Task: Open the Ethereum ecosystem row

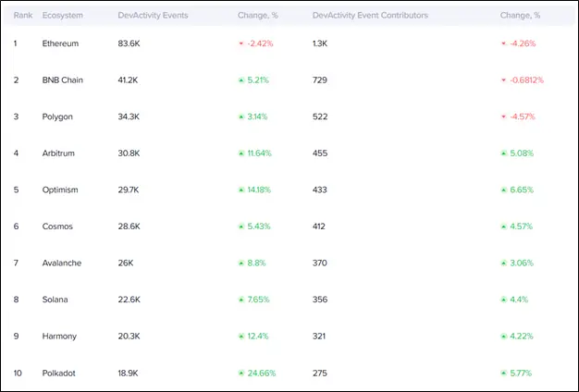Action: click(x=60, y=43)
